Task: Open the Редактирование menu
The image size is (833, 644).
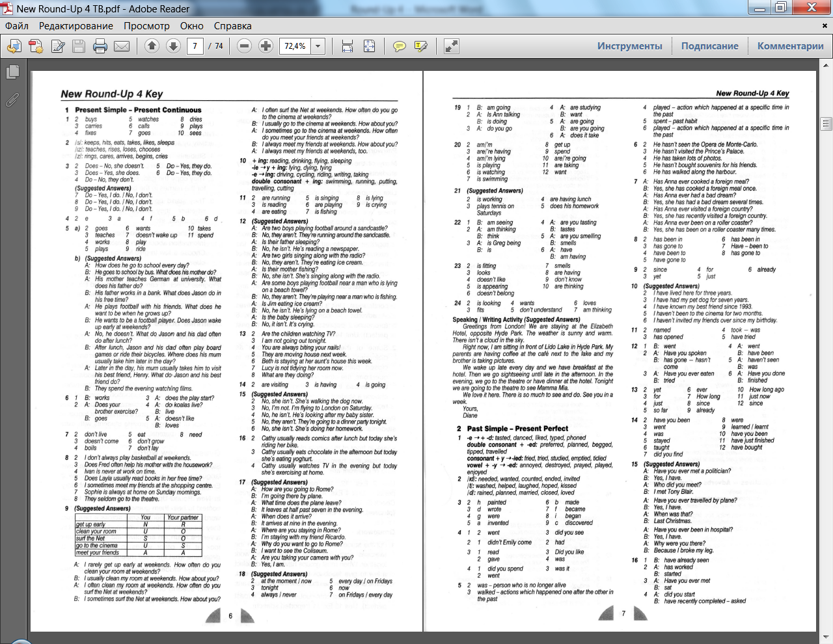Action: pos(76,26)
